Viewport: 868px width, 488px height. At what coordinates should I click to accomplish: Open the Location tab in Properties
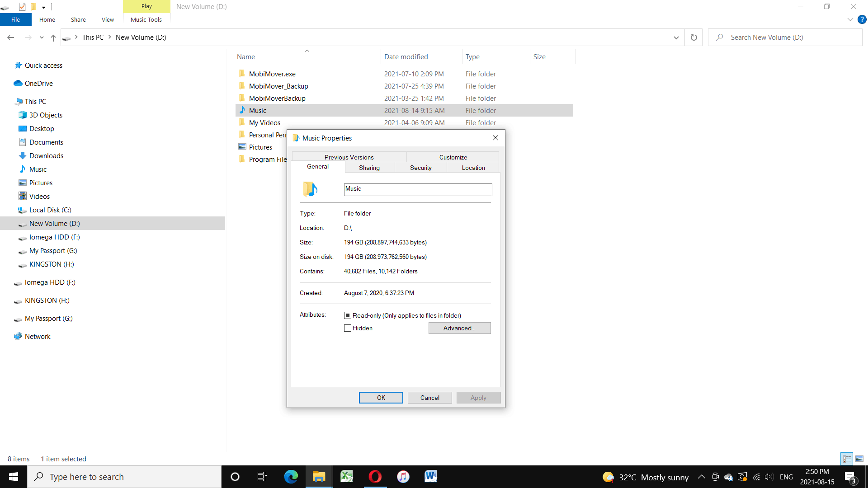coord(473,168)
